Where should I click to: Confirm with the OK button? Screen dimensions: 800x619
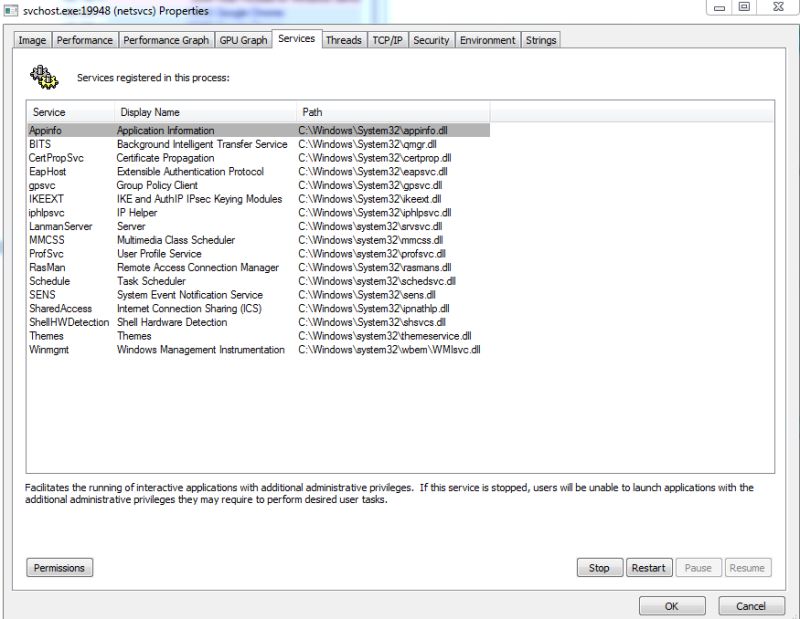coord(672,606)
